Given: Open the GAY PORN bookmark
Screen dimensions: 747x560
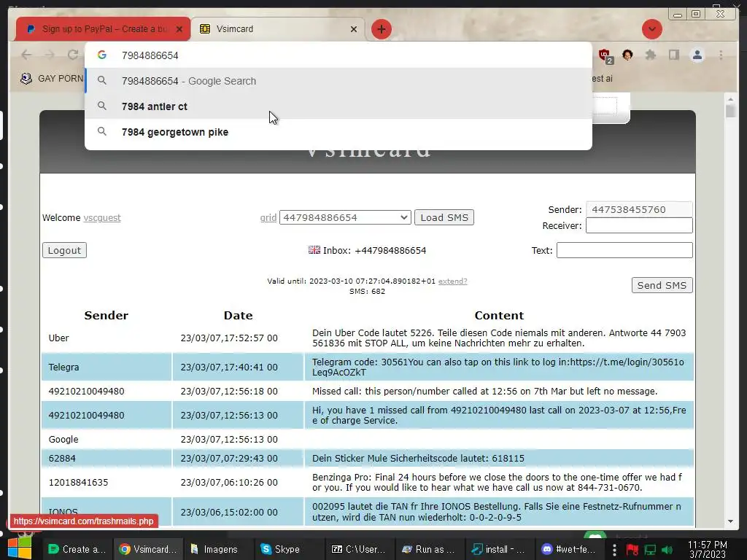Looking at the screenshot, I should click(x=52, y=78).
